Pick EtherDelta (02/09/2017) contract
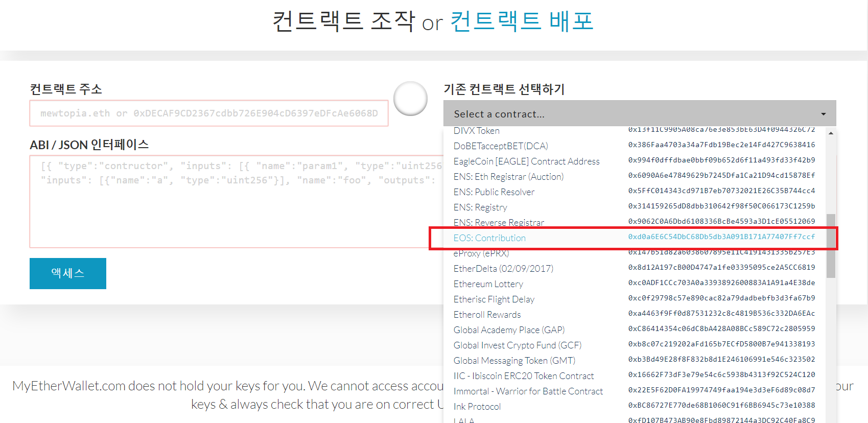868x423 pixels. (x=635, y=268)
